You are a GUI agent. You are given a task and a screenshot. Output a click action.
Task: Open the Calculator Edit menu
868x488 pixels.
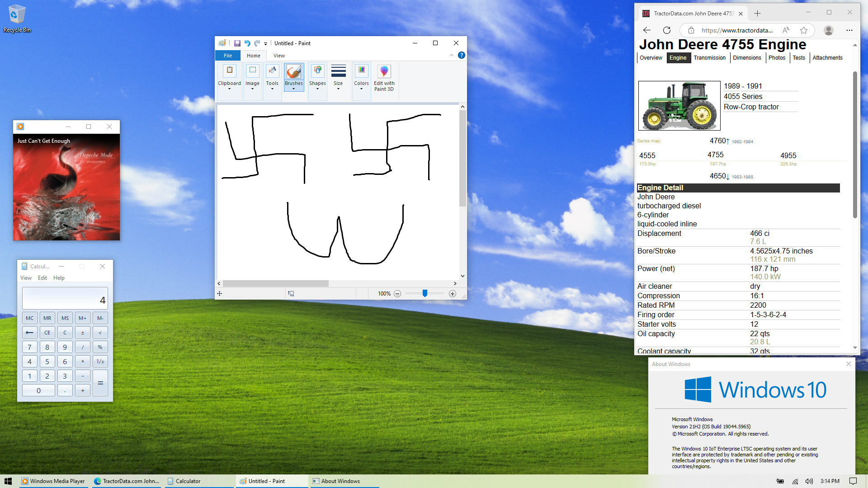[x=42, y=278]
